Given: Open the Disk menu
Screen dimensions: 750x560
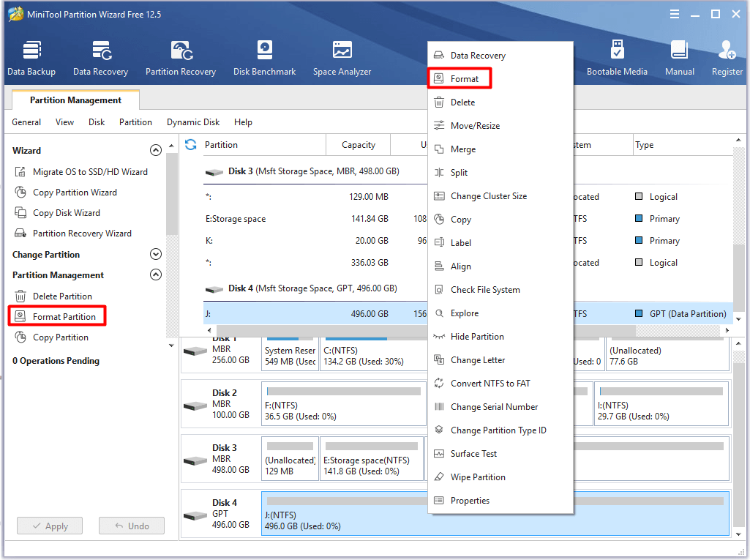Looking at the screenshot, I should (x=97, y=122).
